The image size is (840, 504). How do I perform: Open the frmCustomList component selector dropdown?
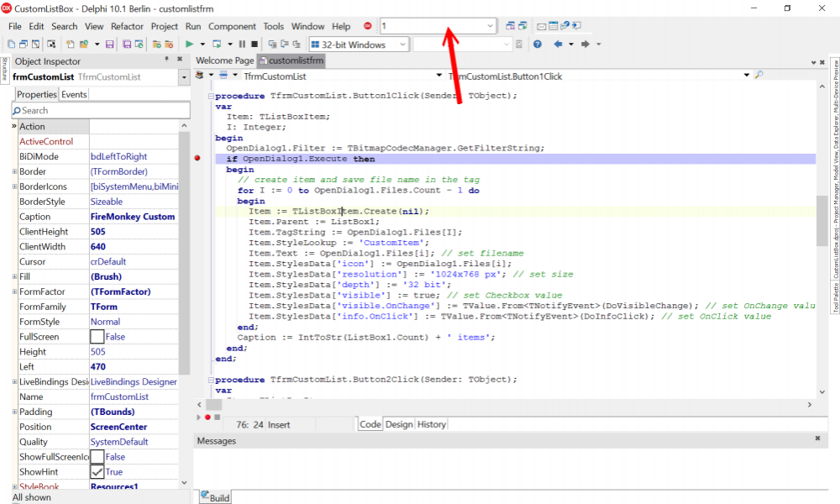184,77
